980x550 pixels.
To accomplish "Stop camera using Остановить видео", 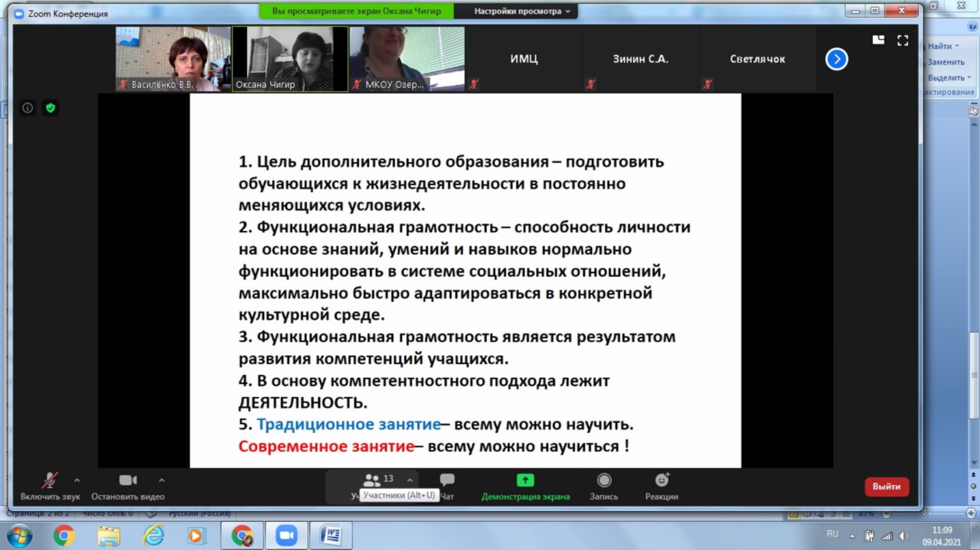I will tap(128, 486).
